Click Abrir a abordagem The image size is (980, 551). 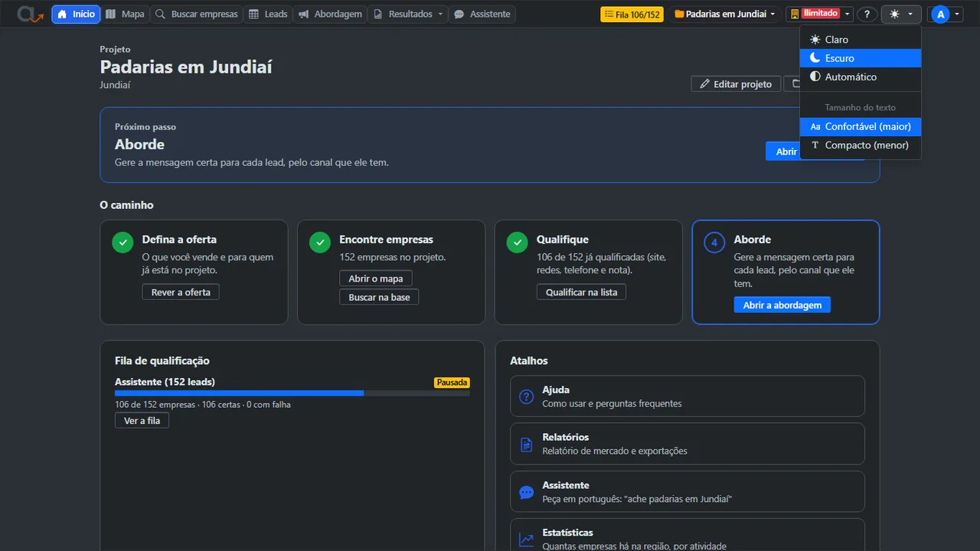click(782, 305)
